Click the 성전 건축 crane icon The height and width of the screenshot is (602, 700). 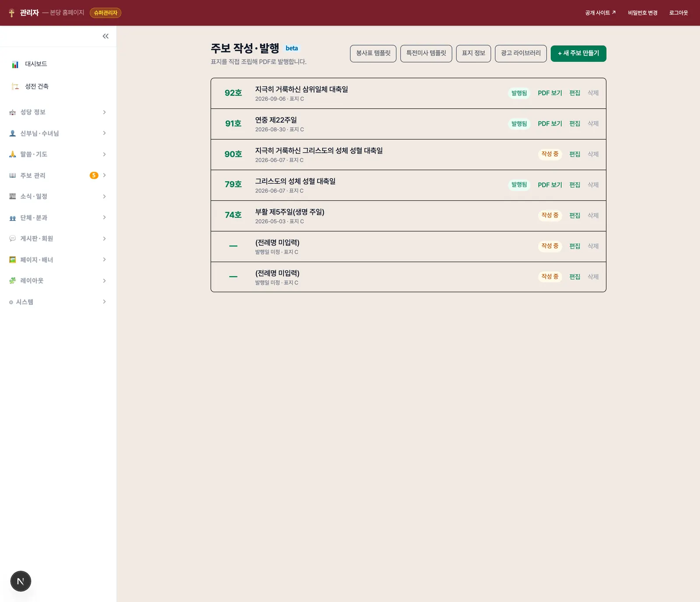coord(15,86)
